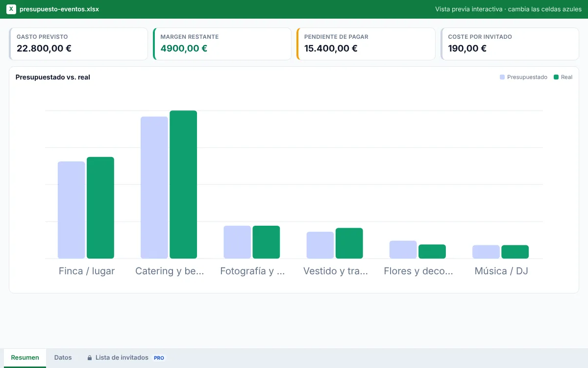Click the lock icon beside Lista de invitados
Screen dimensions: 588x368
click(90, 358)
